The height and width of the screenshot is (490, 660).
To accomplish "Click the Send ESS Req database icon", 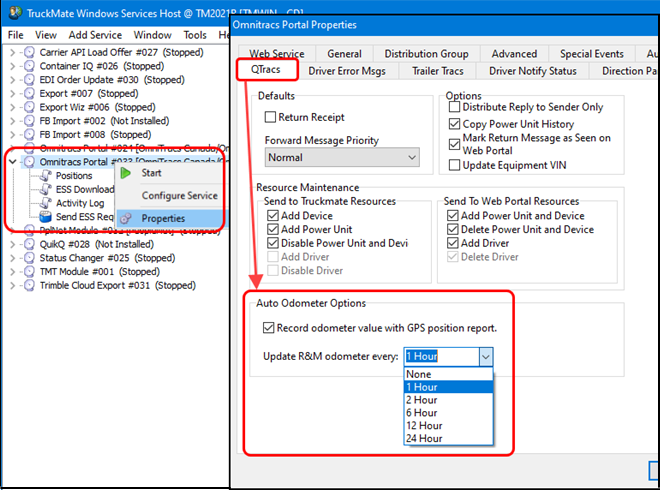I will [x=45, y=217].
